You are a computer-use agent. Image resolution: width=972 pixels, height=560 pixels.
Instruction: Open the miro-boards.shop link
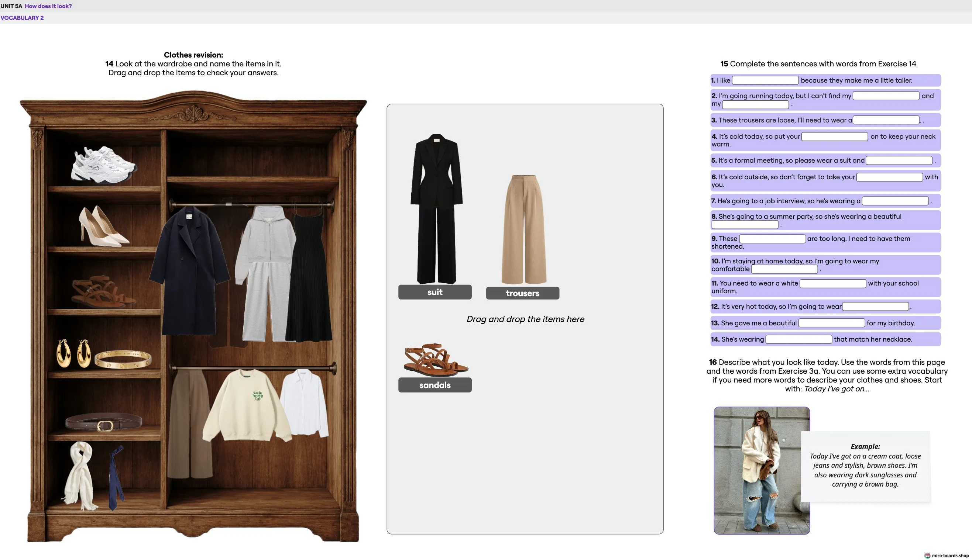[x=947, y=555]
